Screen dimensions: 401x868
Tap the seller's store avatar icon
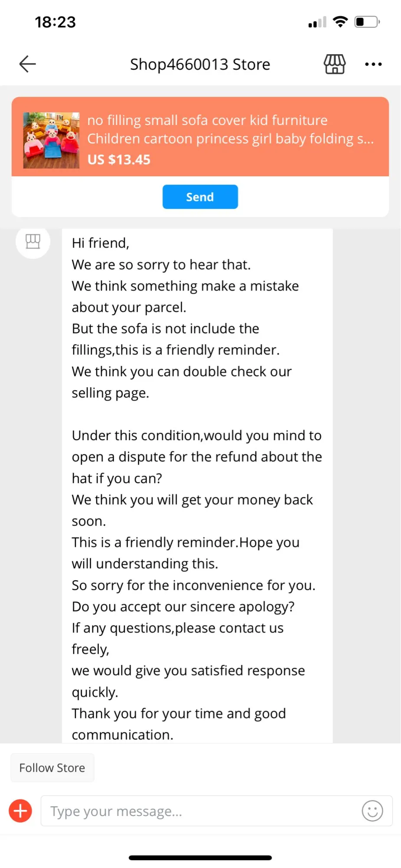(33, 241)
